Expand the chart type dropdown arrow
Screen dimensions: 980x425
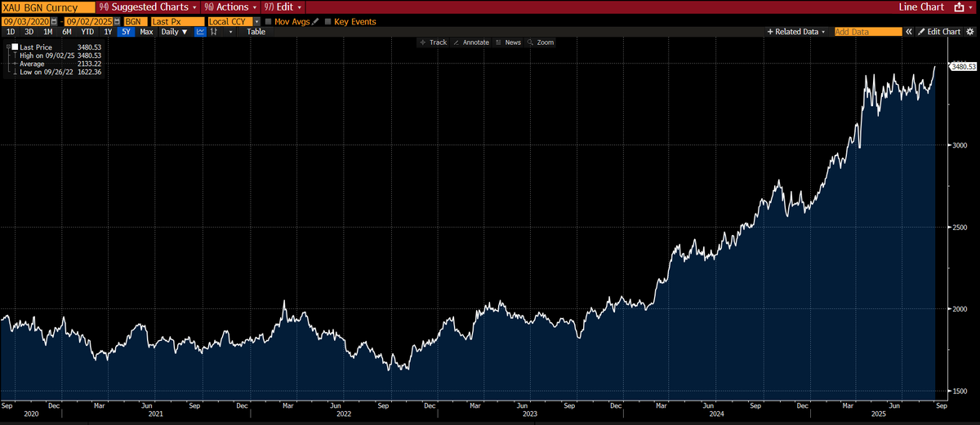coord(231,32)
